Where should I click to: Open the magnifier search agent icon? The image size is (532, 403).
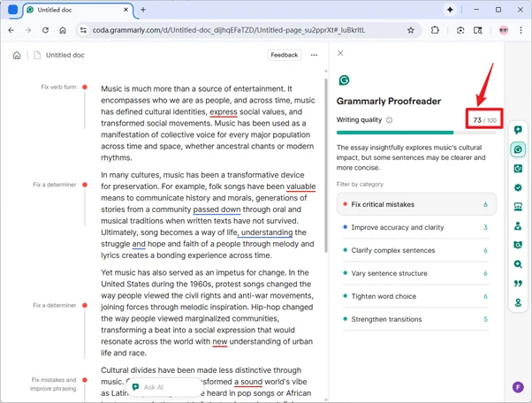pyautogui.click(x=518, y=264)
